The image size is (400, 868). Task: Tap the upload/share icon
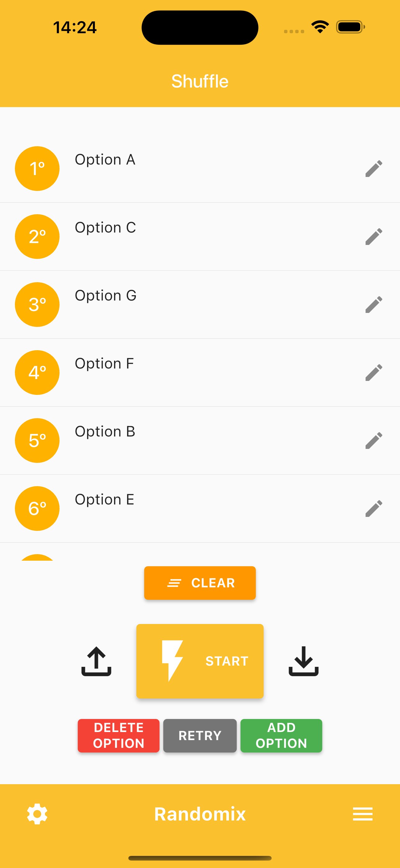[x=96, y=661]
